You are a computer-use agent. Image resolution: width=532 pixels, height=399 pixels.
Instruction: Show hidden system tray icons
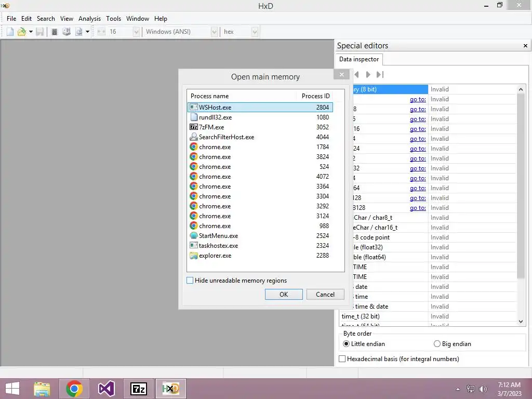(x=458, y=389)
